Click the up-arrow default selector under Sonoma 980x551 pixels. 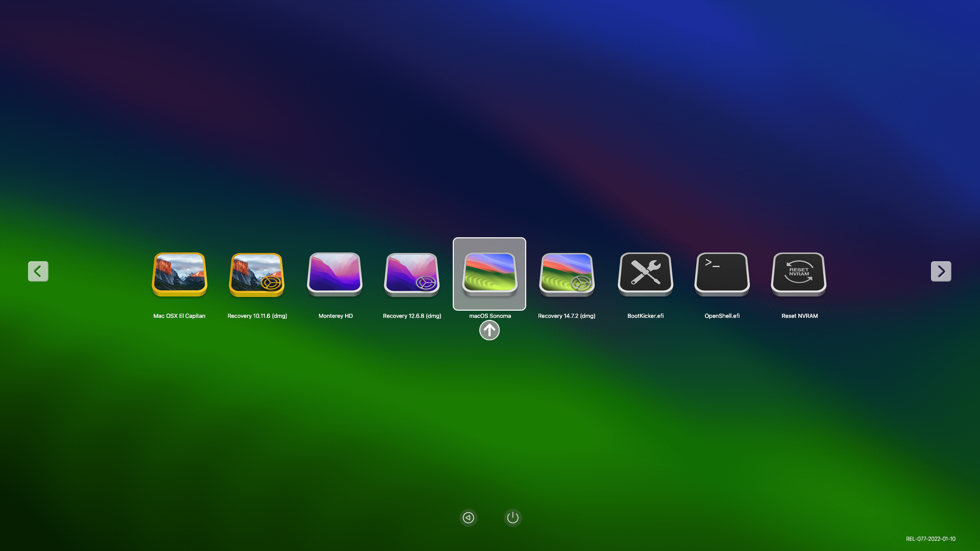(489, 331)
